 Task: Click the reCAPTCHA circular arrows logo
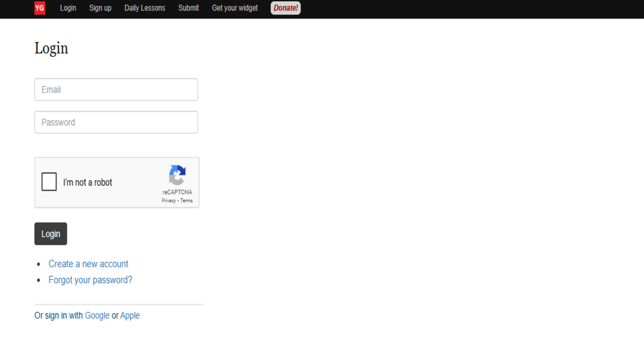point(178,175)
